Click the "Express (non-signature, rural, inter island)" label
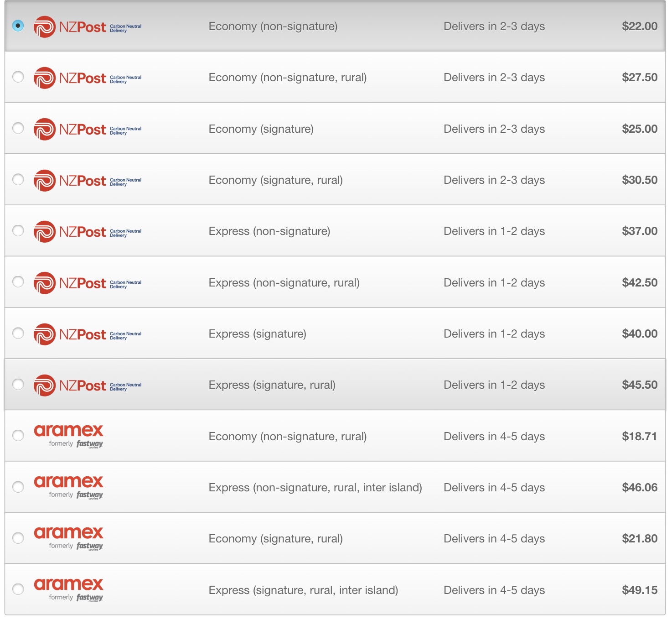 [x=315, y=488]
